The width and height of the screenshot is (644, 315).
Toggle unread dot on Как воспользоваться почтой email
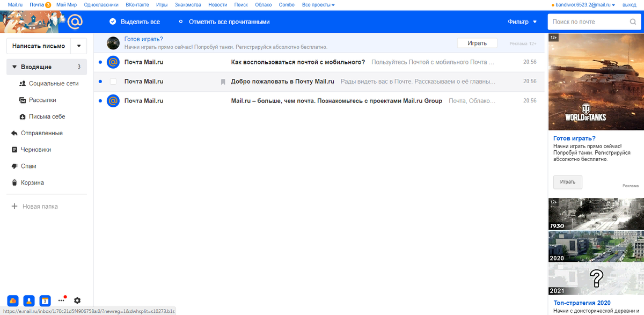point(100,62)
